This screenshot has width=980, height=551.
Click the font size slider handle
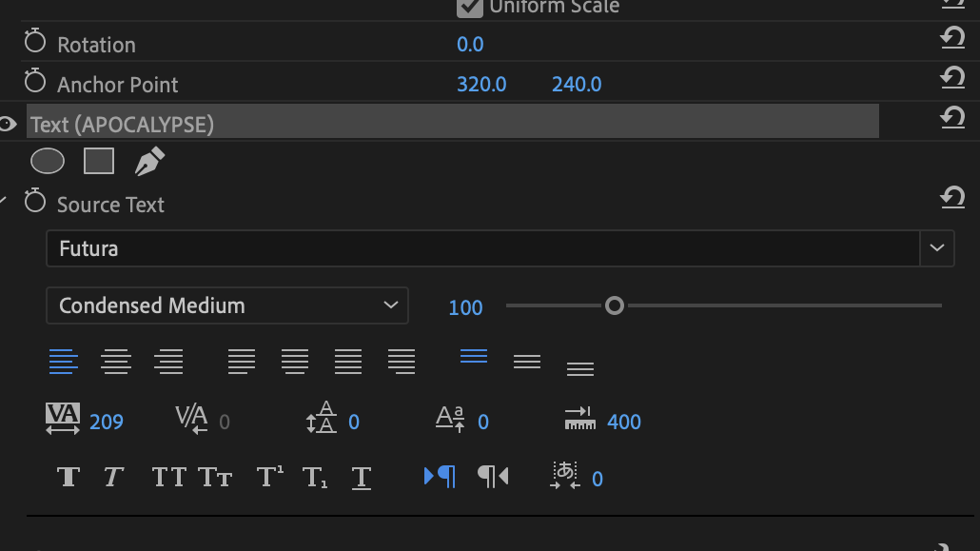(x=615, y=305)
